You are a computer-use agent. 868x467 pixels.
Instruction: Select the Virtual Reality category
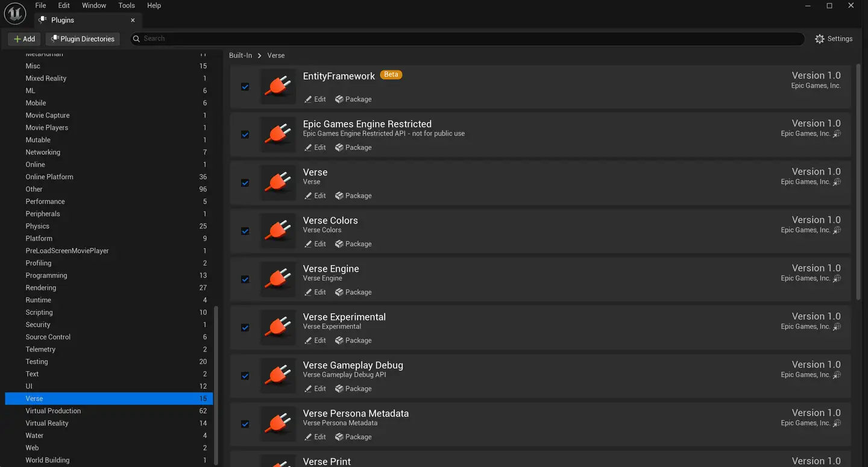pyautogui.click(x=109, y=423)
